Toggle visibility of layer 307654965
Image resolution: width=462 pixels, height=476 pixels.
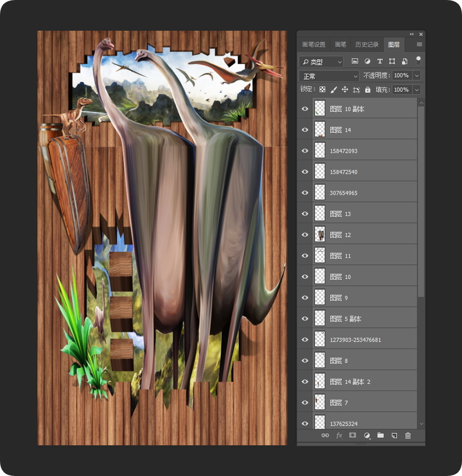(x=305, y=193)
